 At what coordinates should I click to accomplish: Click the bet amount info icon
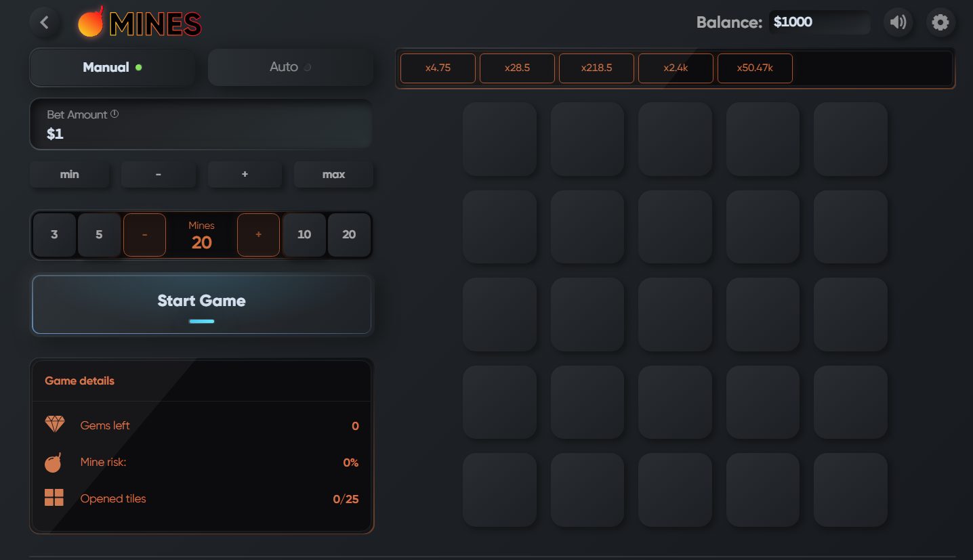click(x=115, y=114)
